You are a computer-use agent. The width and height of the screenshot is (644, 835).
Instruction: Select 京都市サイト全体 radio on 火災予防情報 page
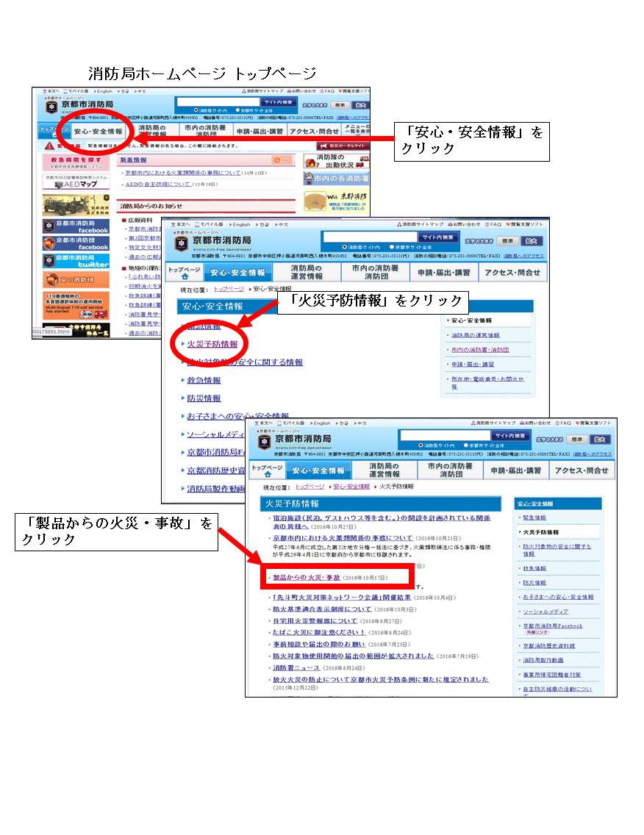[465, 445]
